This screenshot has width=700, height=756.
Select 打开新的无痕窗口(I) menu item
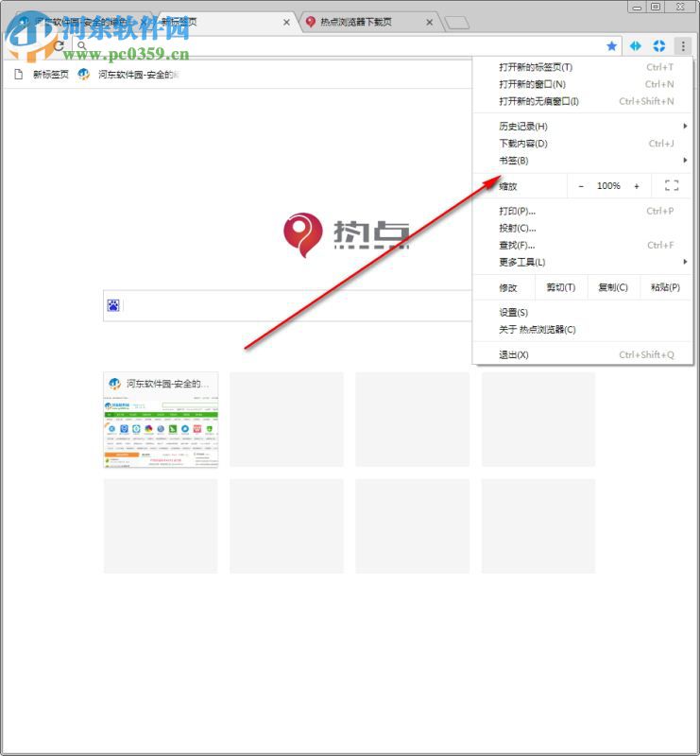pyautogui.click(x=582, y=101)
